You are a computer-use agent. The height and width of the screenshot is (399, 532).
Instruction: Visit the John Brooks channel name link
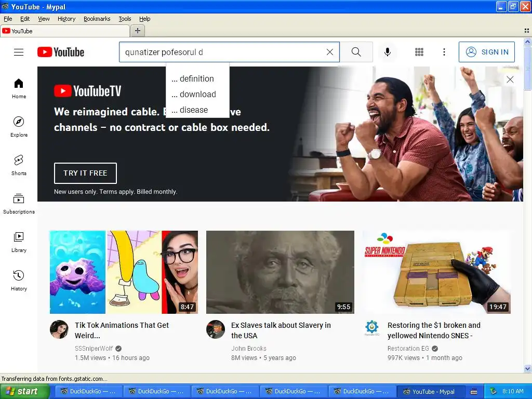coord(249,349)
